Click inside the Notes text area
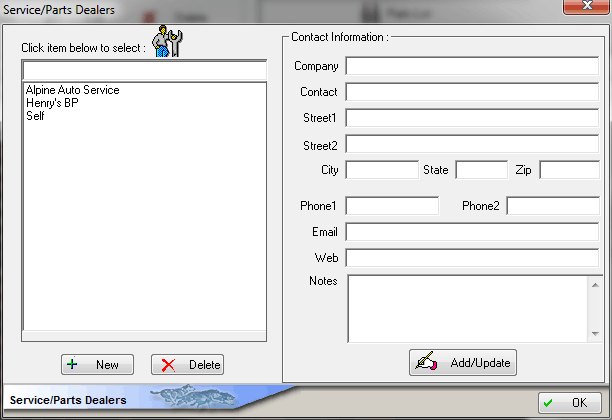Image resolution: width=612 pixels, height=420 pixels. [x=465, y=308]
